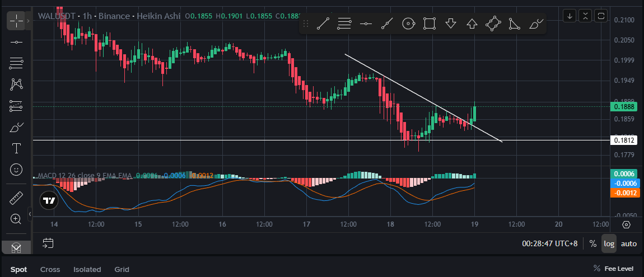644x277 pixels.
Task: Switch to the Cross tab
Action: (50, 269)
